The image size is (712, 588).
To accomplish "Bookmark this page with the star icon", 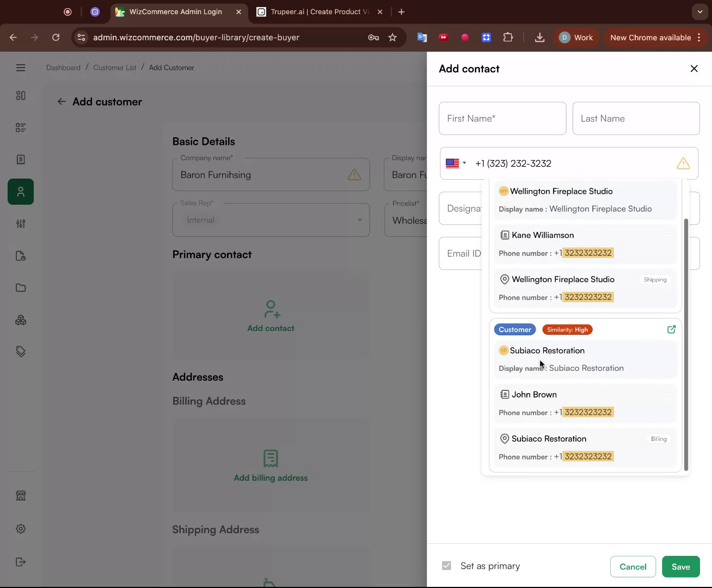I will 392,38.
